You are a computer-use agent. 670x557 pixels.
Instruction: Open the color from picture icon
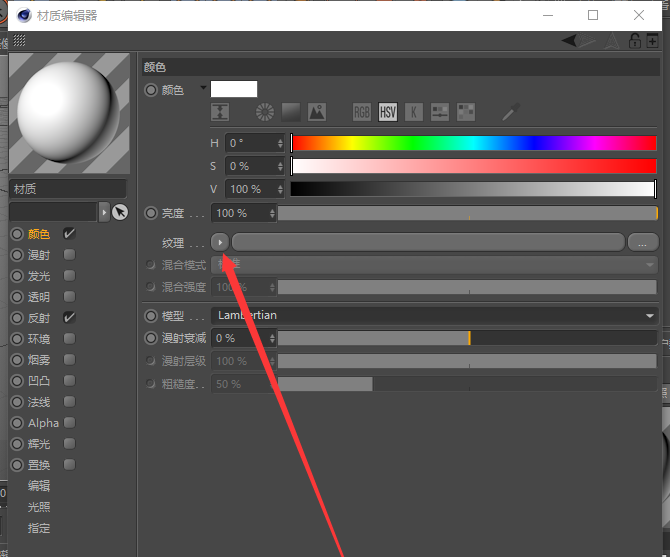pos(317,112)
